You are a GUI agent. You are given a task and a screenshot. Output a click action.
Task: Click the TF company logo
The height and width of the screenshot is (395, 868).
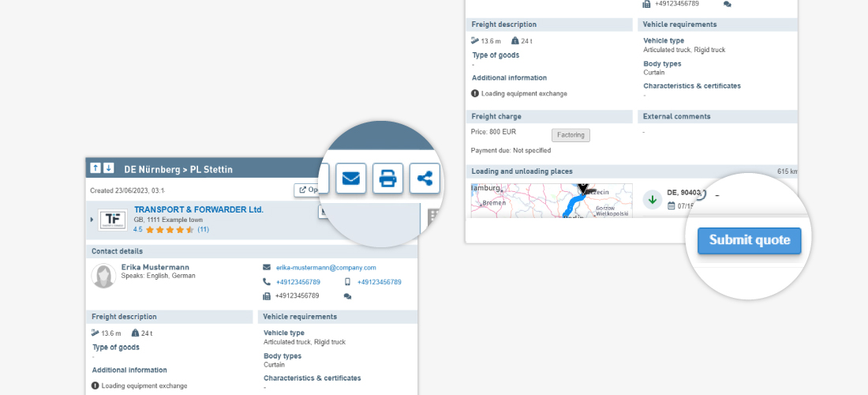point(113,220)
